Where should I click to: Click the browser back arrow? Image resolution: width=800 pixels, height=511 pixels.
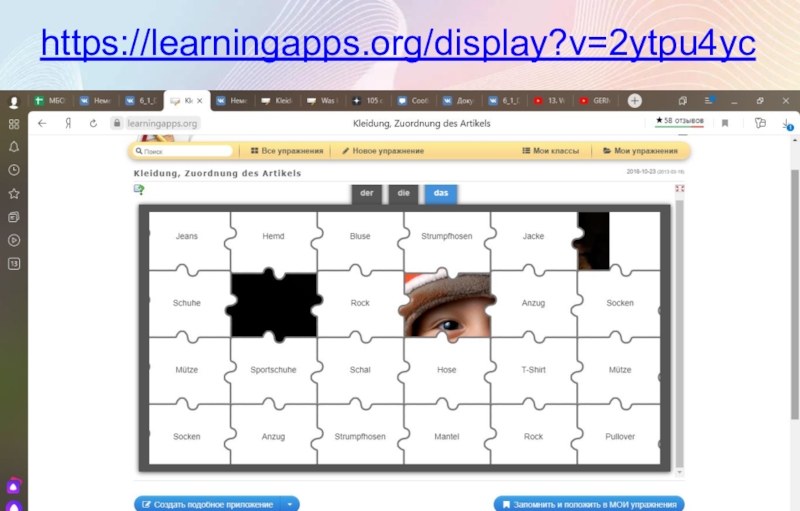coord(42,123)
